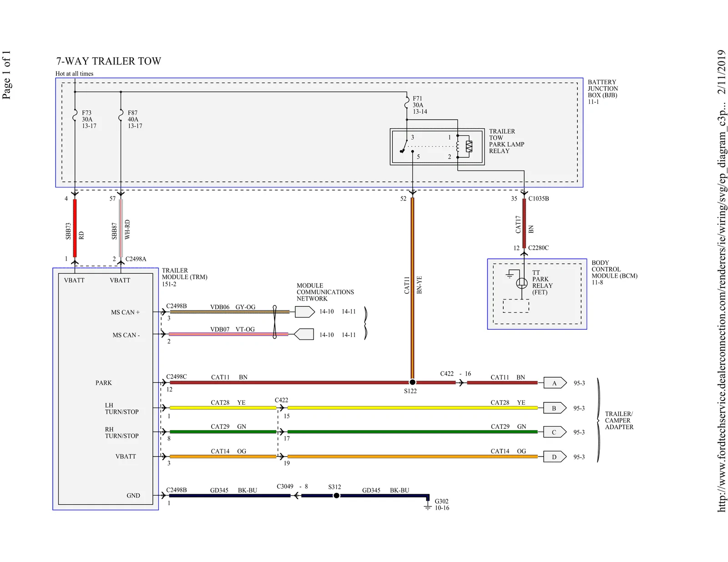
Task: Click the TT park relay FET symbol
Action: pyautogui.click(x=522, y=283)
